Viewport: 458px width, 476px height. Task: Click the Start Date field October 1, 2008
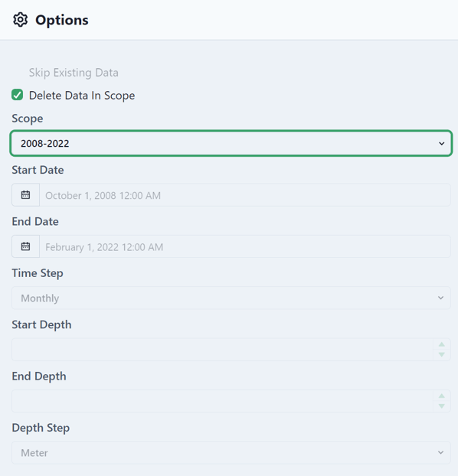[245, 195]
